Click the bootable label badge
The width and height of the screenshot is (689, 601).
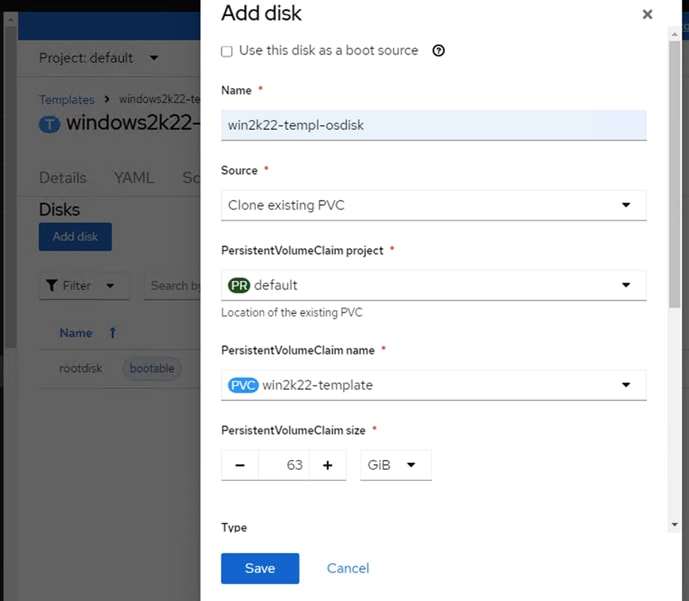point(152,368)
